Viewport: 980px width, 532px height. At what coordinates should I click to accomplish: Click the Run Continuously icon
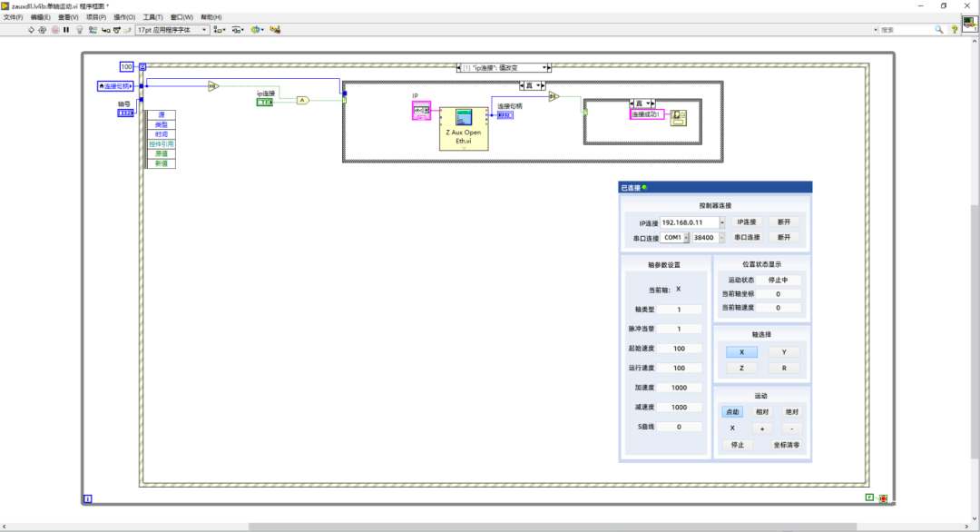(x=42, y=29)
